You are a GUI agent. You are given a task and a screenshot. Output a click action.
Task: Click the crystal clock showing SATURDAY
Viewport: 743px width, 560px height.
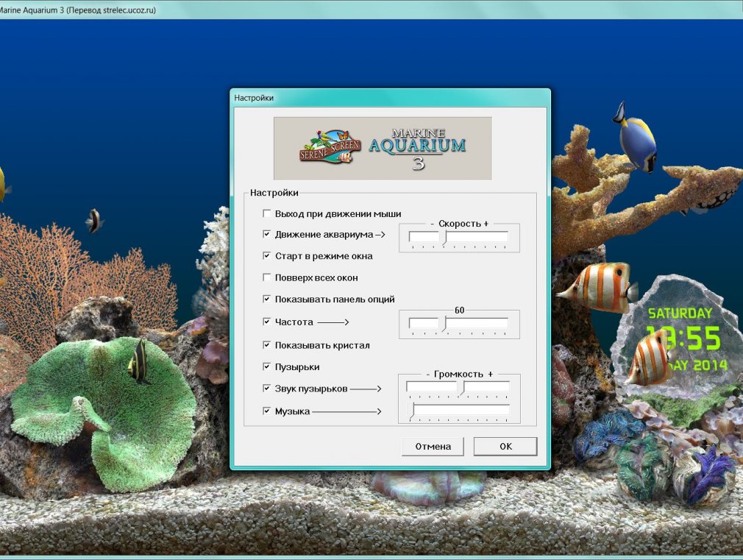tap(677, 338)
